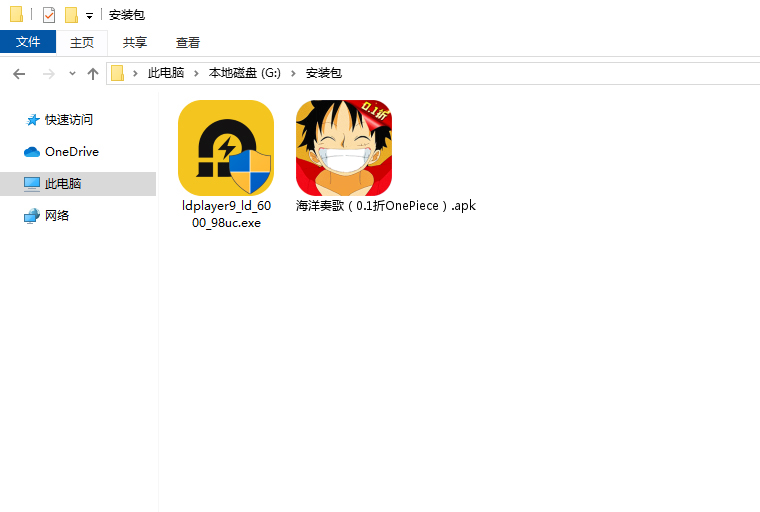Click the folder icon in title bar
The width and height of the screenshot is (760, 512).
(x=16, y=15)
